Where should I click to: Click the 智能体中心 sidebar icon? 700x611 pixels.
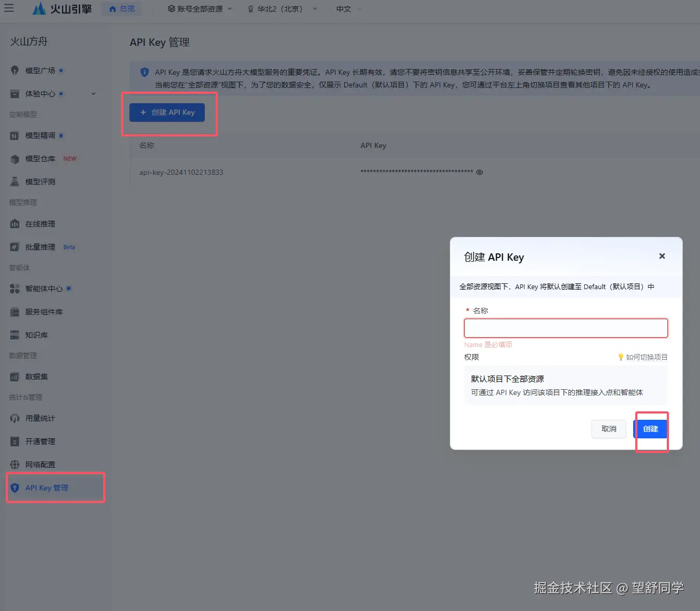[x=15, y=289]
